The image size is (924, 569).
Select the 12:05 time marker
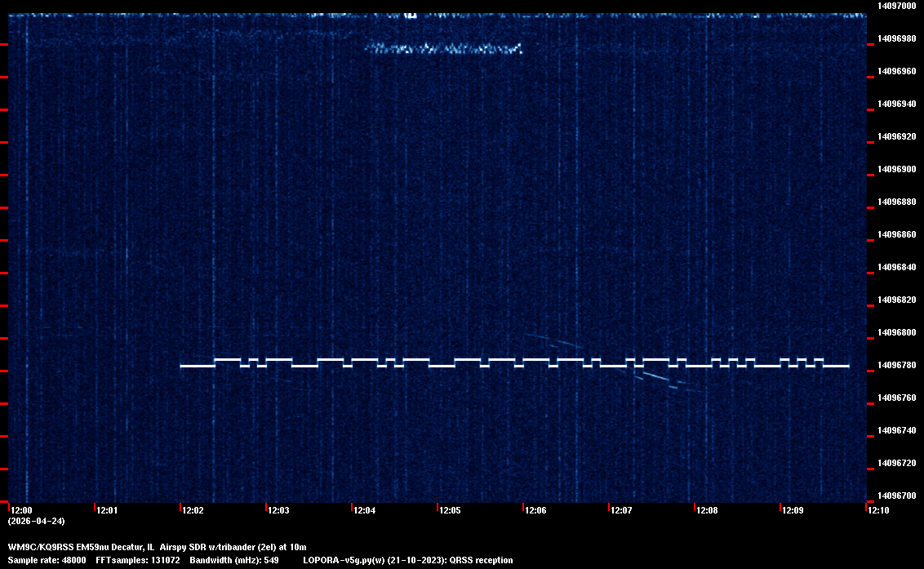[x=450, y=511]
